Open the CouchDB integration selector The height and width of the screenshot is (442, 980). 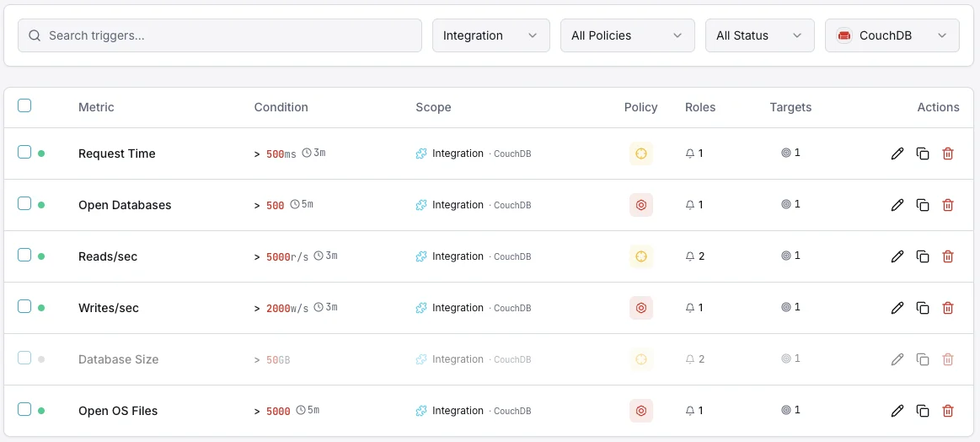pos(892,35)
